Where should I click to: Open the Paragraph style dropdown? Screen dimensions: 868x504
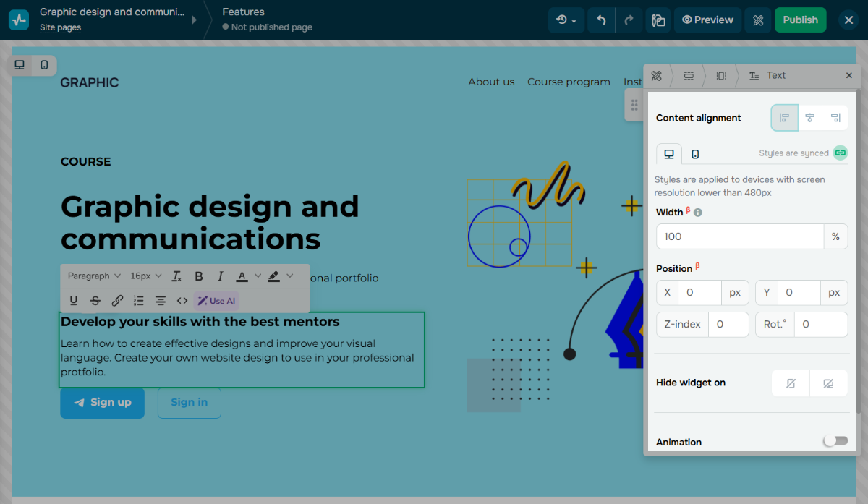point(94,276)
